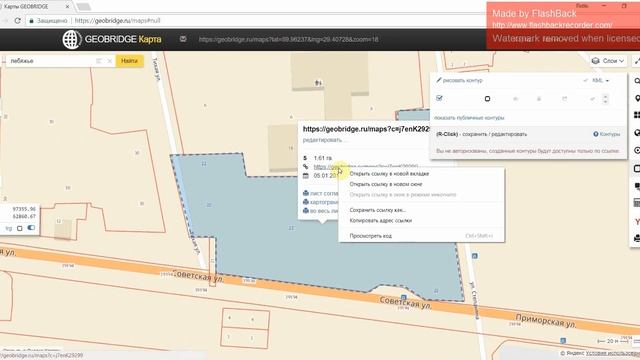Click the рисовать контур link
This screenshot has width=640, height=360.
click(x=462, y=81)
